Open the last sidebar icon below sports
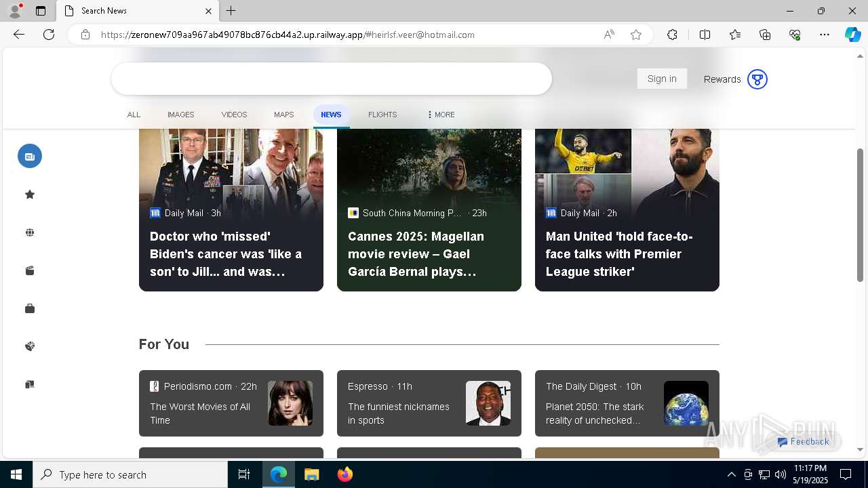Screen dimensions: 868x488 [x=30, y=384]
